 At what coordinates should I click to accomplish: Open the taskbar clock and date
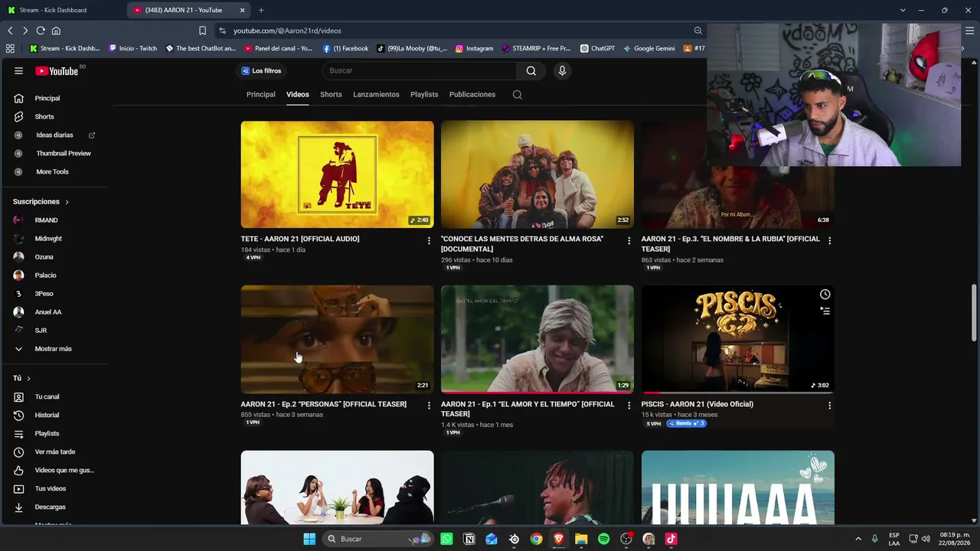(x=955, y=539)
